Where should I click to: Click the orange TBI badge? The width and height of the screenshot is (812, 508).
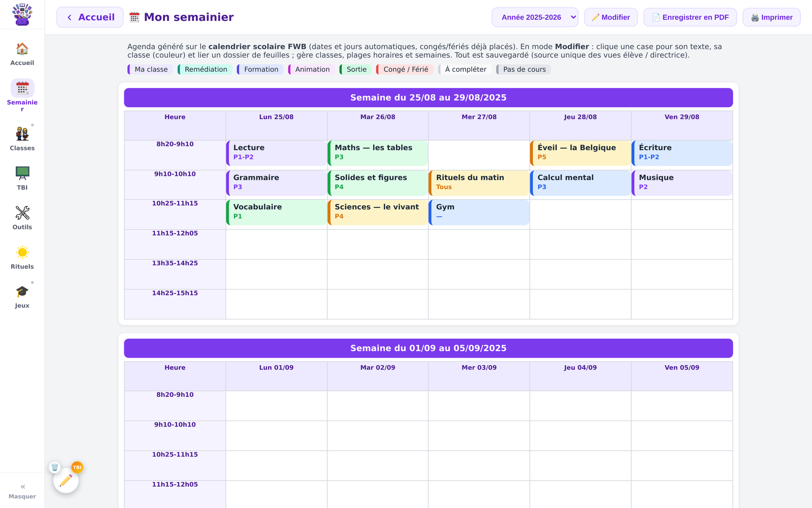point(77,467)
